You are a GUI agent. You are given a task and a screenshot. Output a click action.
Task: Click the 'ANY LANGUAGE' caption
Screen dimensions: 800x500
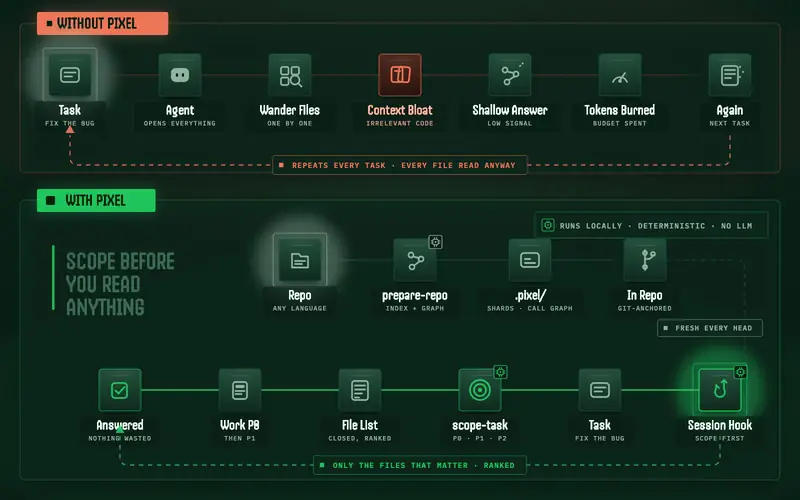coord(300,308)
